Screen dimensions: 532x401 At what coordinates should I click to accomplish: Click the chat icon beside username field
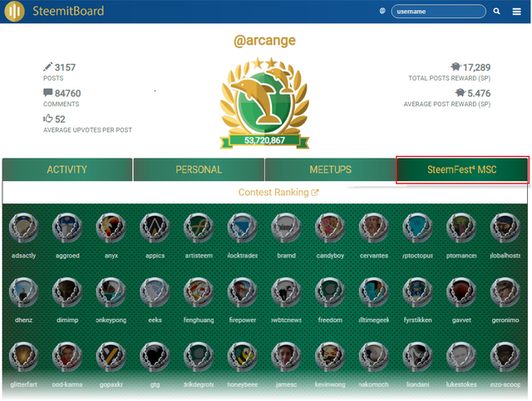coord(382,11)
